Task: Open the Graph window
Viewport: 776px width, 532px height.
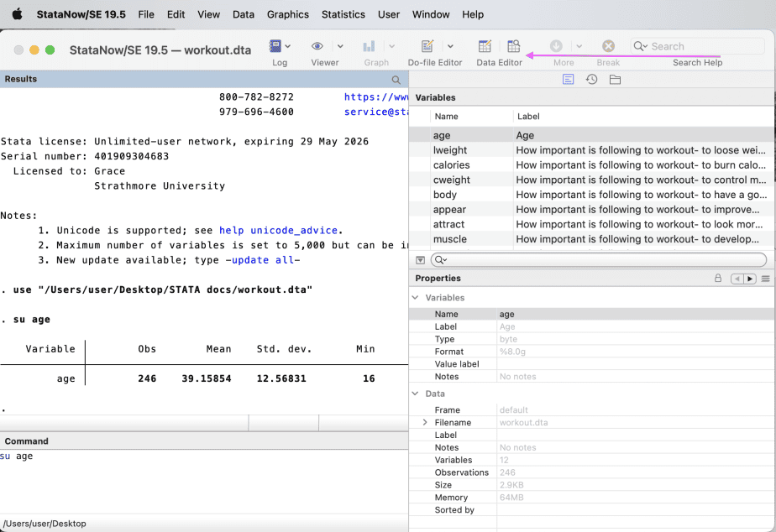Action: click(x=370, y=46)
